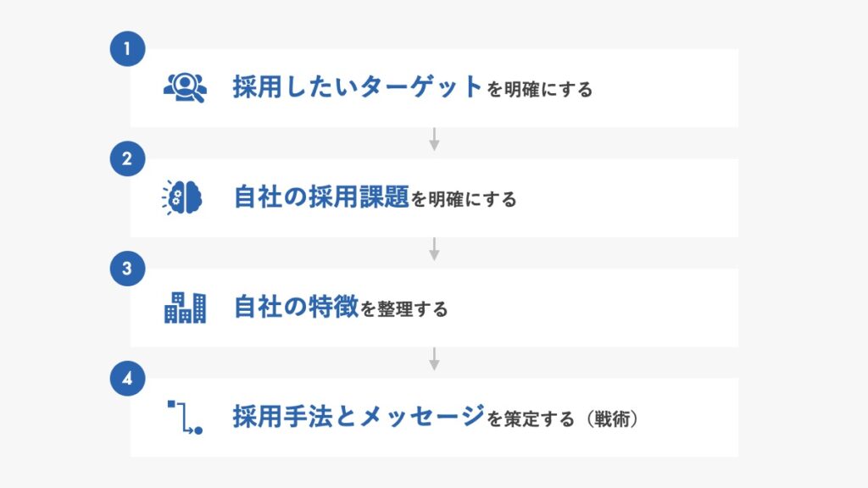The height and width of the screenshot is (488, 868).
Task: Select the blue number 2 circle badge
Action: (127, 158)
